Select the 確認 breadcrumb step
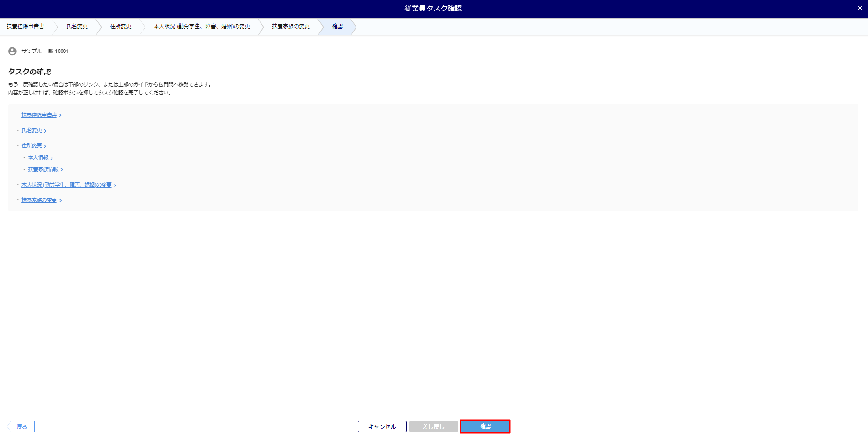Image resolution: width=868 pixels, height=439 pixels. coord(337,26)
